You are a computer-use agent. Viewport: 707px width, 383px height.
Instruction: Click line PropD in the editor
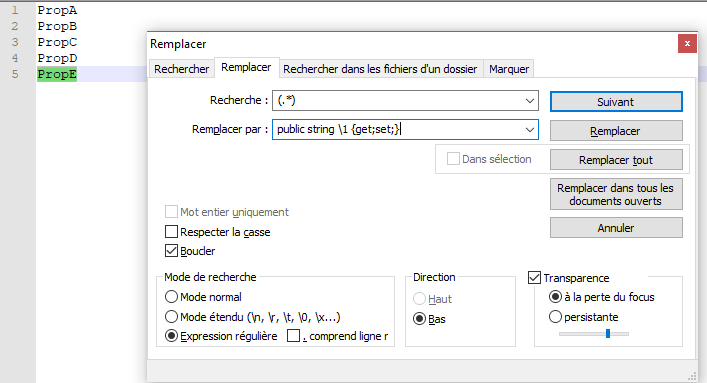57,58
